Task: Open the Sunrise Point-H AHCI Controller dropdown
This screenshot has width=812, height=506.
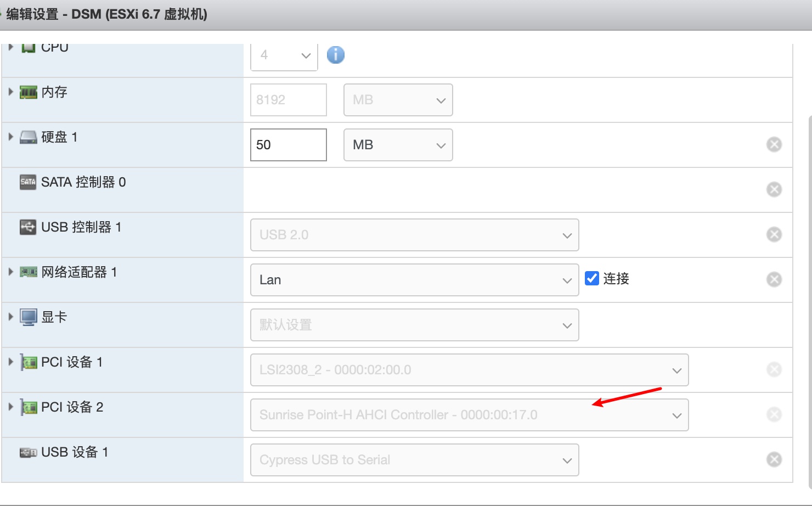Action: click(469, 415)
